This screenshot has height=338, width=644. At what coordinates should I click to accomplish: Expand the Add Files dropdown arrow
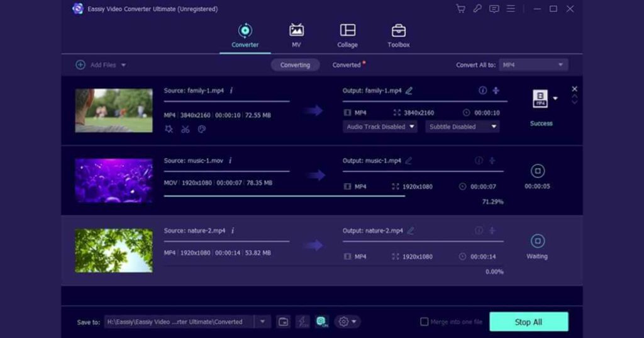click(123, 65)
